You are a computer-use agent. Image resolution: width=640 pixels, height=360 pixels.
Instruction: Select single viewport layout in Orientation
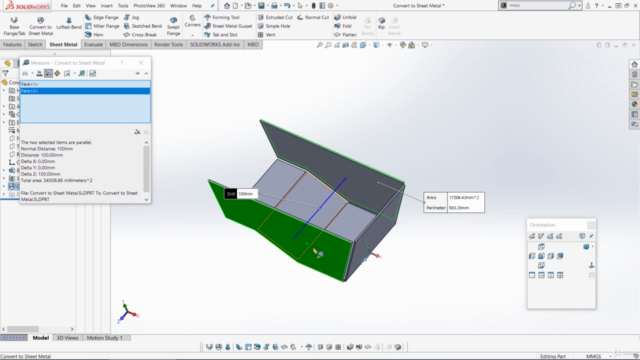coord(532,275)
